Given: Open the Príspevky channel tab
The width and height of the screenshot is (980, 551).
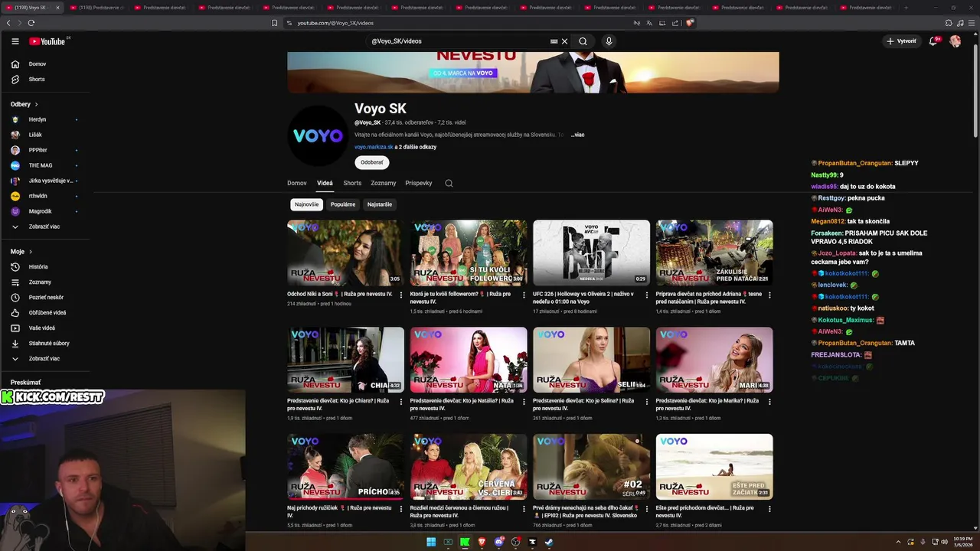Looking at the screenshot, I should pyautogui.click(x=419, y=183).
